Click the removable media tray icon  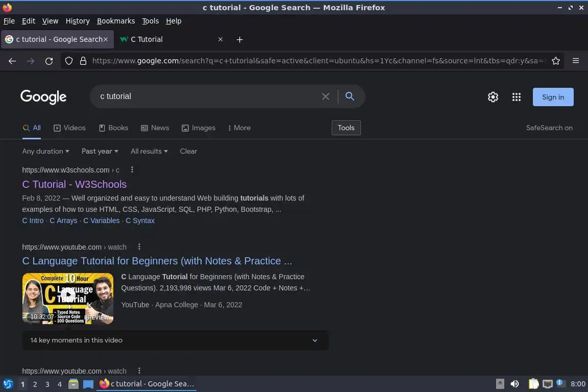[x=500, y=384]
